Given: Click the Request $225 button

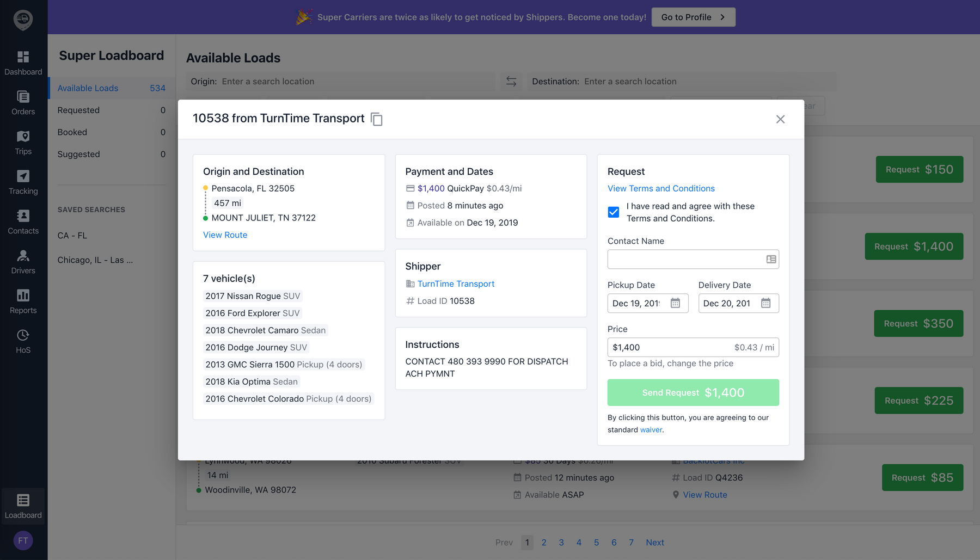Looking at the screenshot, I should 919,401.
